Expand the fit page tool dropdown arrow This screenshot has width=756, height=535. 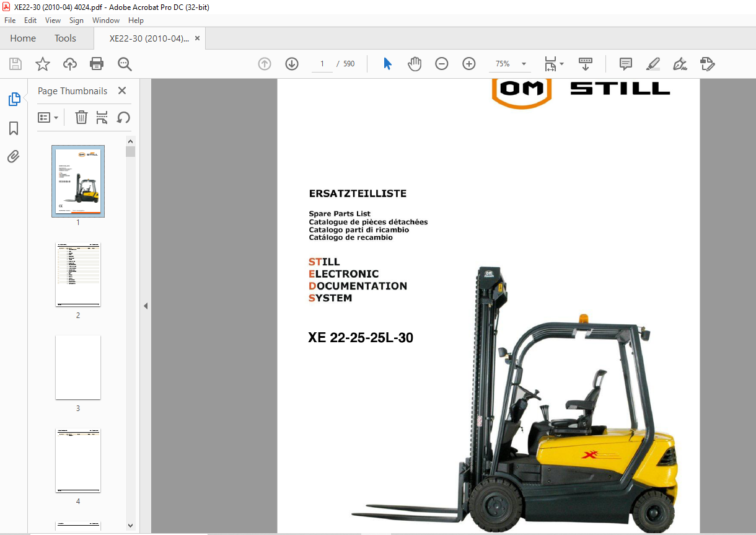[561, 64]
